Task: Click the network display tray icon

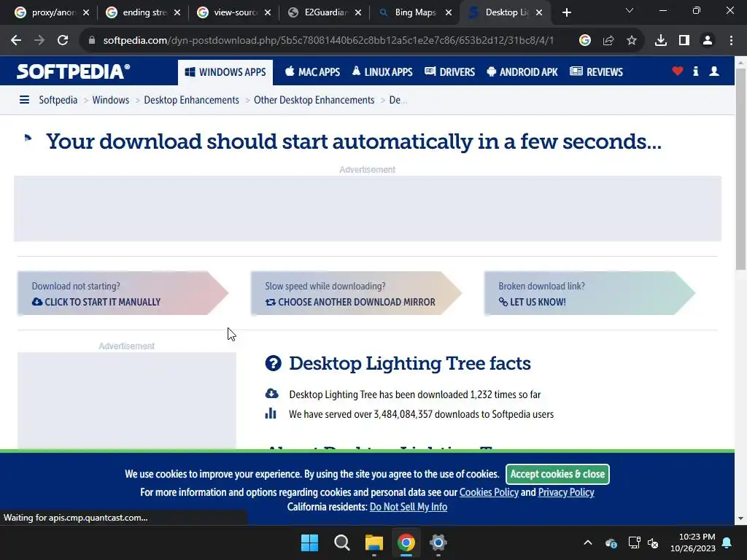Action: coord(634,542)
